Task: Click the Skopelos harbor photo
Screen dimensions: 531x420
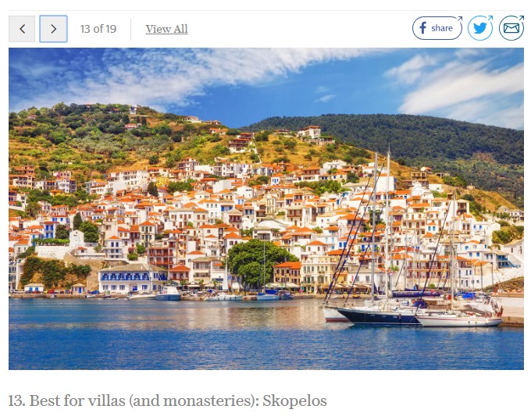Action: tap(266, 208)
